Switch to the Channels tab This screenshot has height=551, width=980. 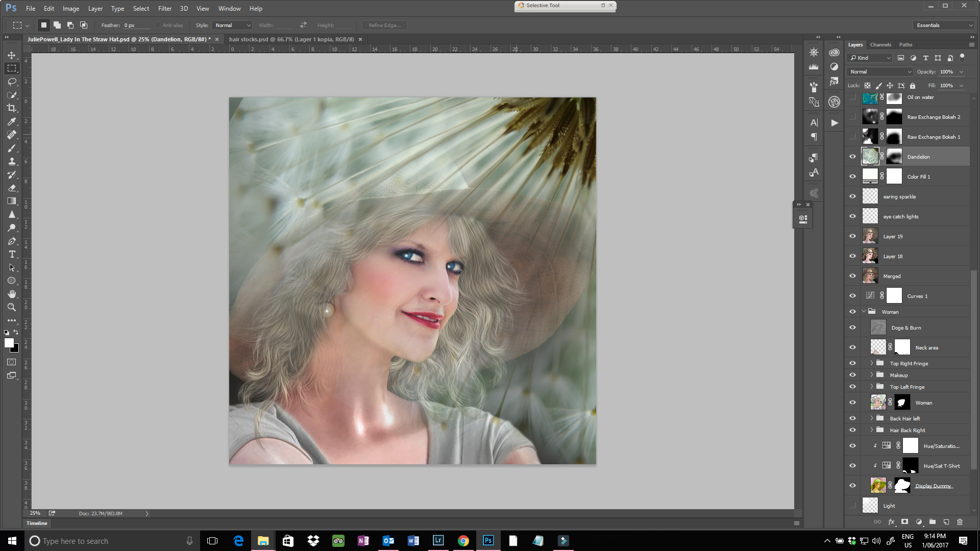click(880, 45)
